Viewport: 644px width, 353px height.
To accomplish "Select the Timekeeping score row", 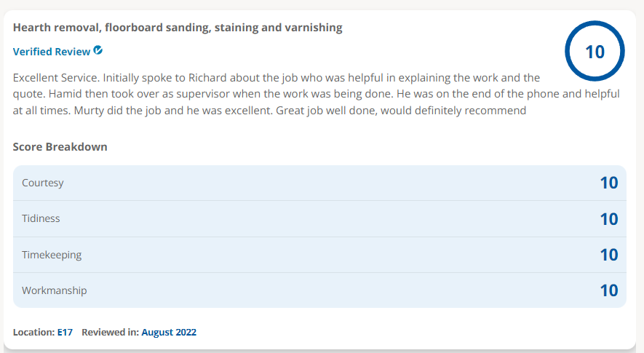I will [x=319, y=255].
